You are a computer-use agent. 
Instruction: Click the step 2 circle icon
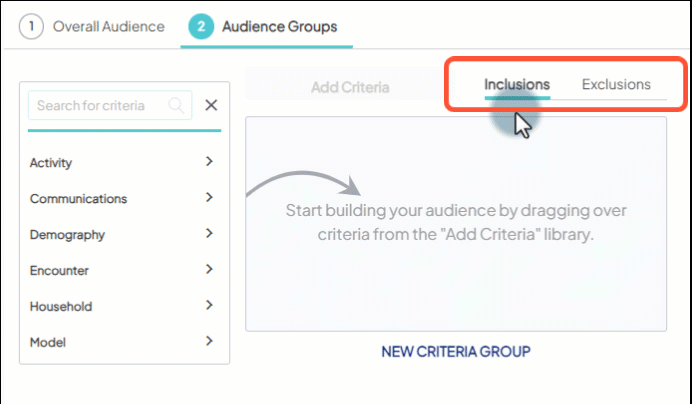click(201, 26)
